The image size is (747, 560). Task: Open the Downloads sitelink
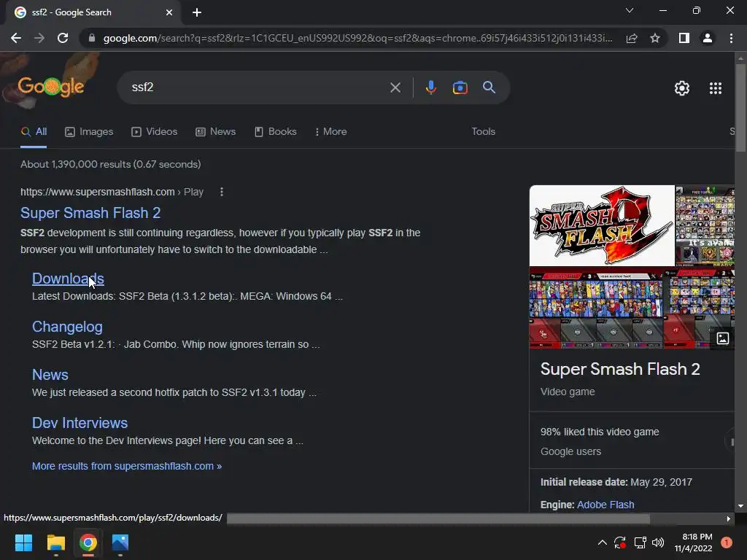point(68,279)
